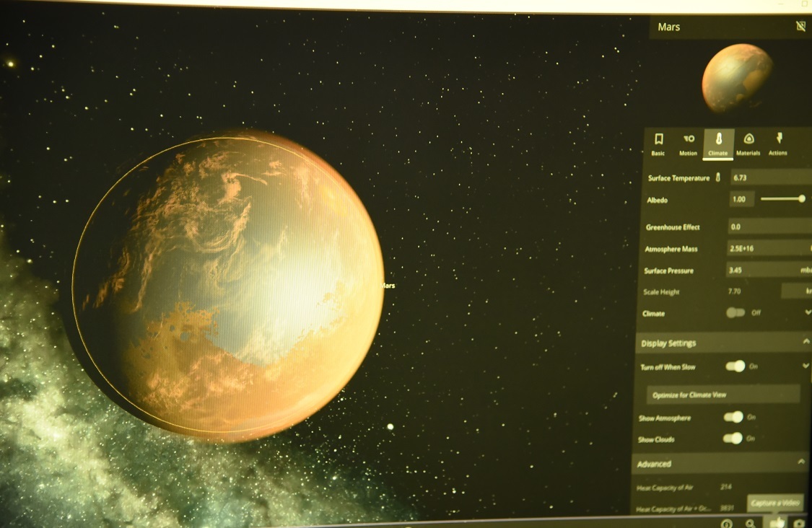
Task: Disable Turn off When Slow toggle
Action: coord(735,366)
